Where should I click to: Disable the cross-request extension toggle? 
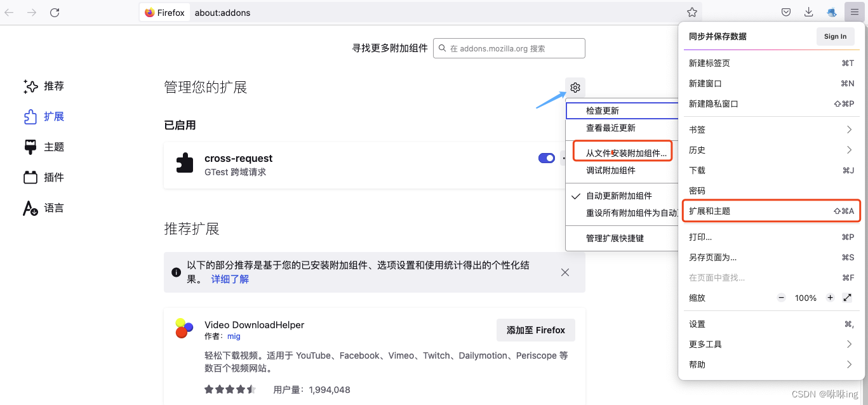click(x=547, y=158)
